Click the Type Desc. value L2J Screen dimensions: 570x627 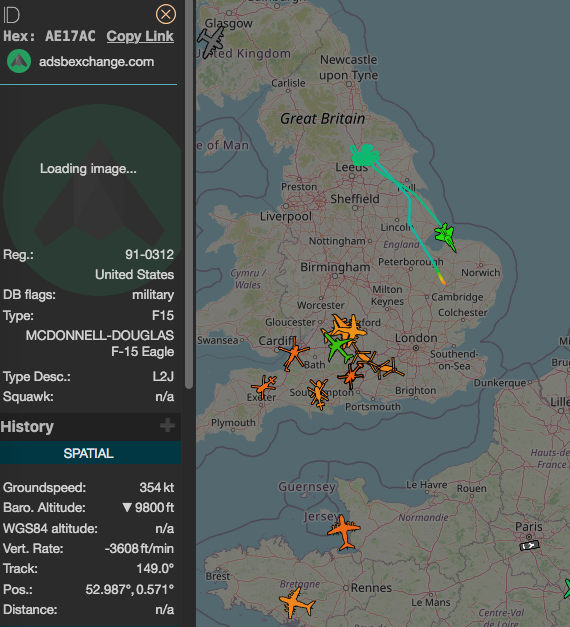coord(163,377)
